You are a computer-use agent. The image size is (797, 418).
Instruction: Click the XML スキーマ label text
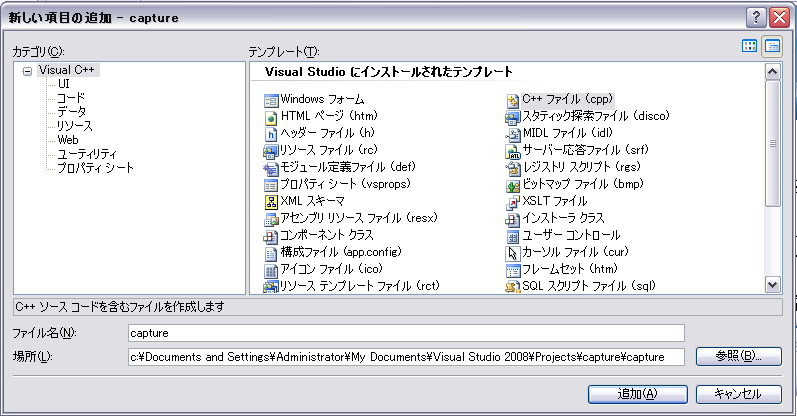click(x=313, y=201)
